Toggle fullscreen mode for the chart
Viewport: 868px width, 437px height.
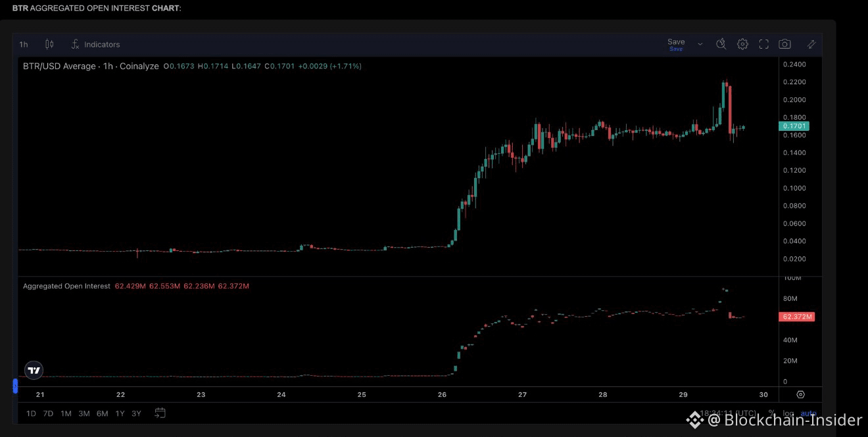763,44
